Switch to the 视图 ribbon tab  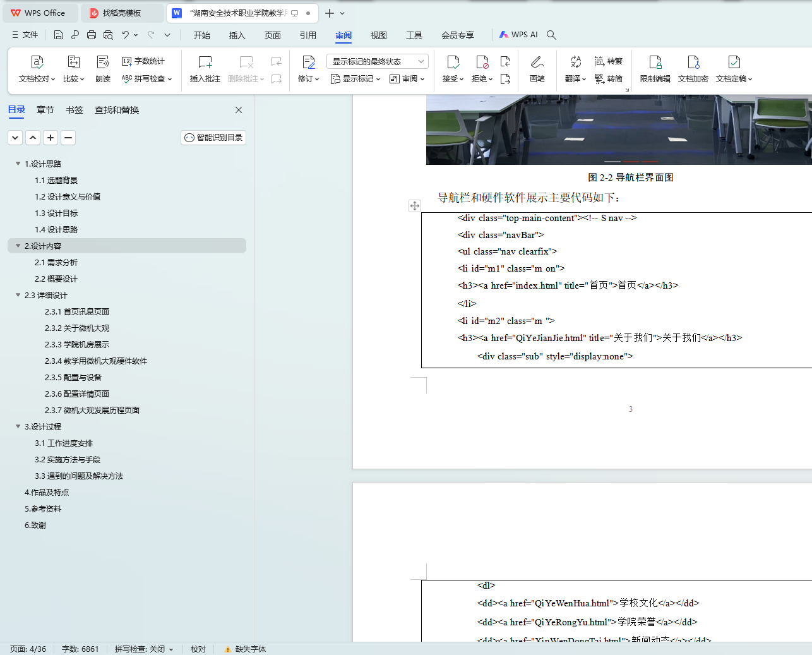click(379, 35)
